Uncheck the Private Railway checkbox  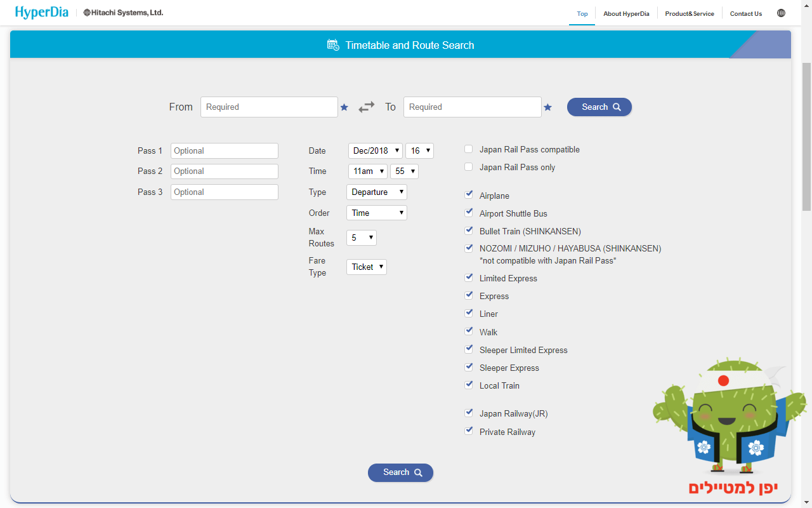[x=469, y=431]
